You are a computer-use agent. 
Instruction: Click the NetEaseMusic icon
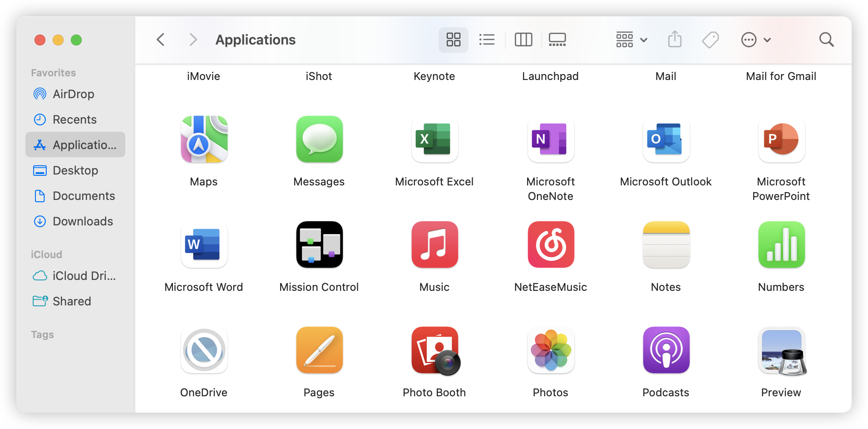tap(551, 244)
